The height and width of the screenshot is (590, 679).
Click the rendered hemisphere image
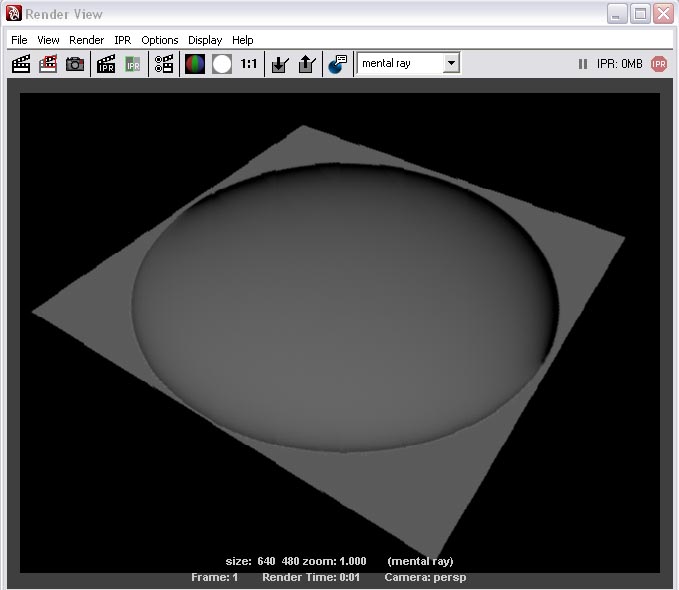pos(344,308)
